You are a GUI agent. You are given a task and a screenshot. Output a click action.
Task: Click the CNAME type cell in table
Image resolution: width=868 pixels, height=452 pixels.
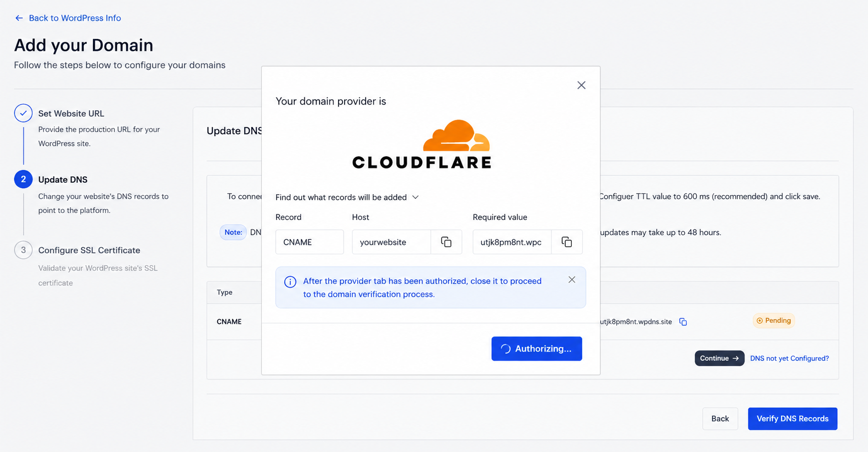229,322
